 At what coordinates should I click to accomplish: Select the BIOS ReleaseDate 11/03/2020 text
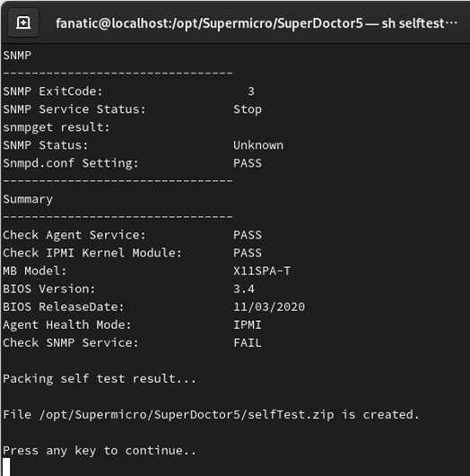click(x=269, y=307)
